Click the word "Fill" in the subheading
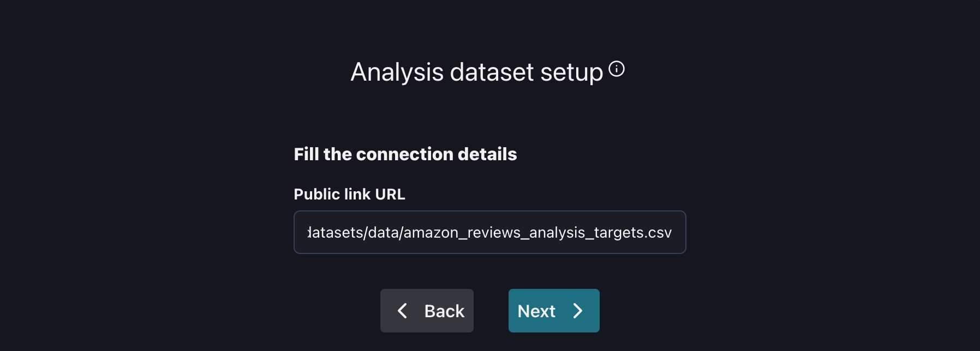This screenshot has width=980, height=351. point(306,154)
